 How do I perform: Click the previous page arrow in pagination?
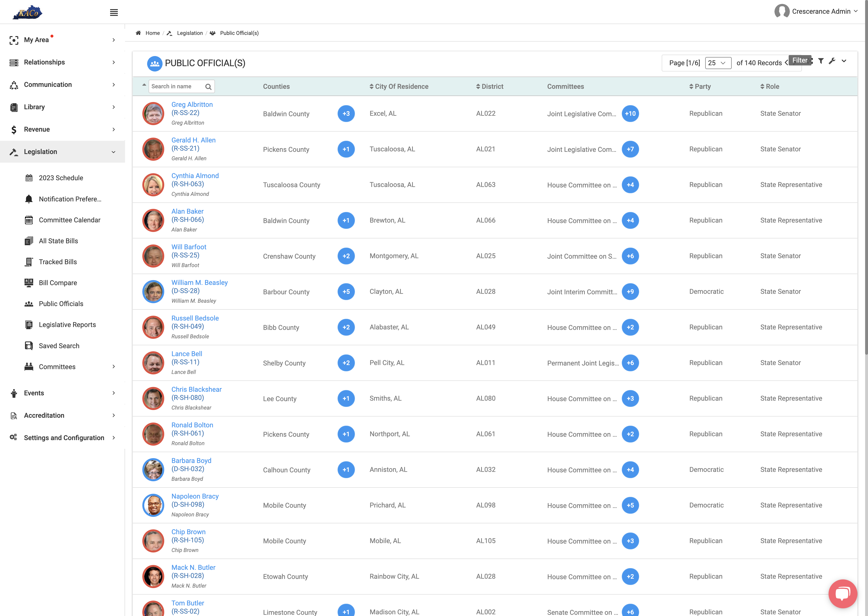click(786, 63)
